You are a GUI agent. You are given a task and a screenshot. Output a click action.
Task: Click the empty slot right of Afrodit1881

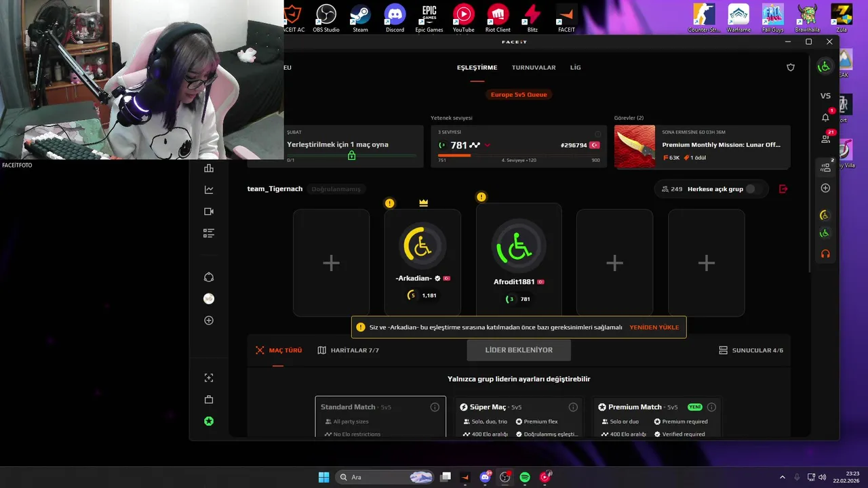pyautogui.click(x=614, y=263)
